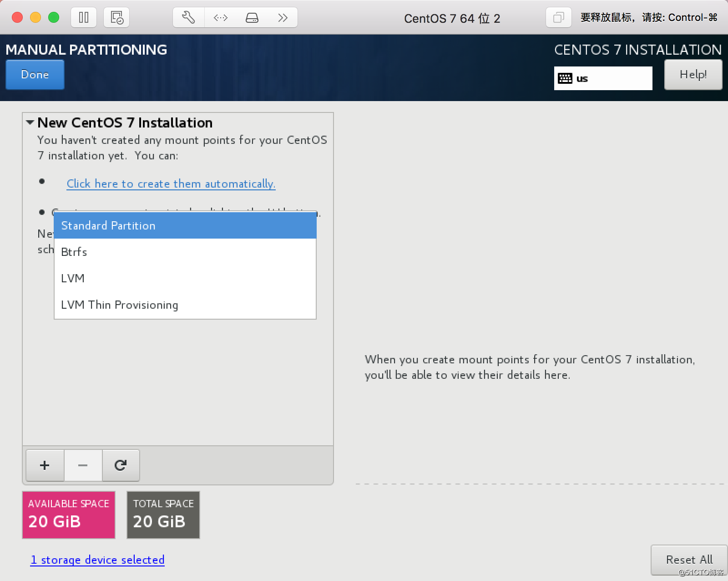Click the Available Space 20 GiB box
This screenshot has height=581, width=728.
click(x=69, y=515)
